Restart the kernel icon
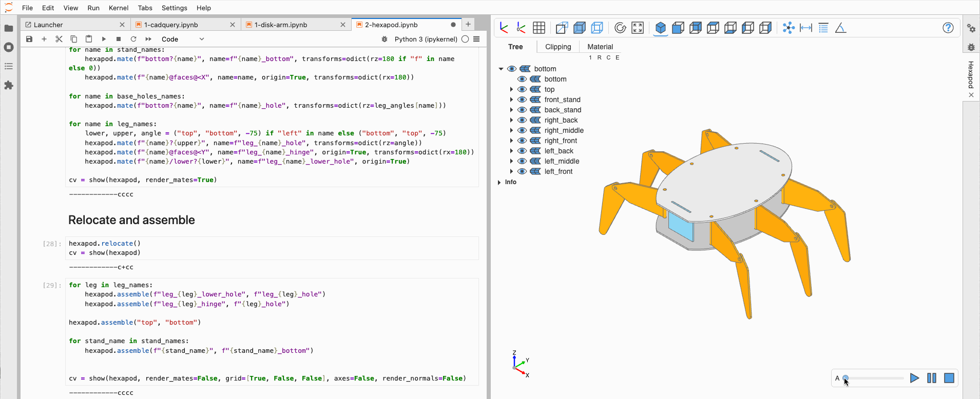980x399 pixels. coord(133,39)
